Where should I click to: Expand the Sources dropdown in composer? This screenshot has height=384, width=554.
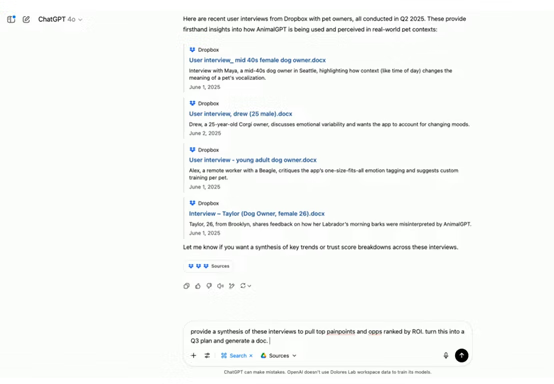pyautogui.click(x=278, y=356)
